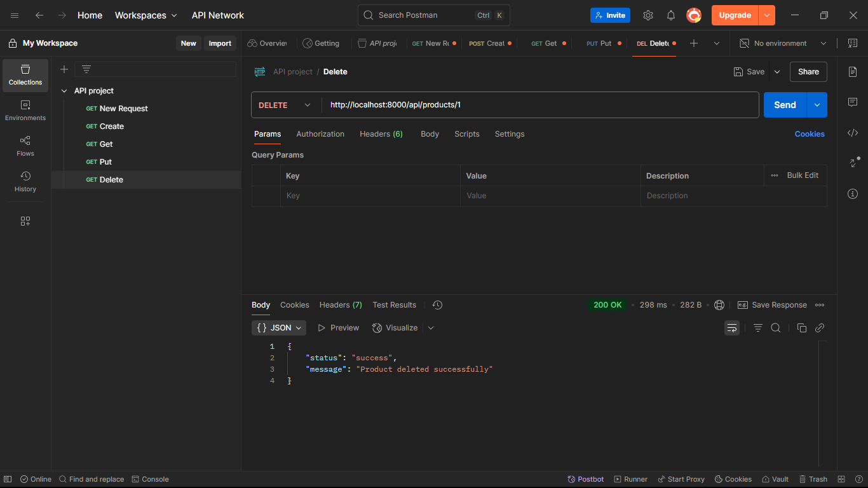Open the Flows sidebar panel
This screenshot has height=488, width=868.
[x=25, y=146]
